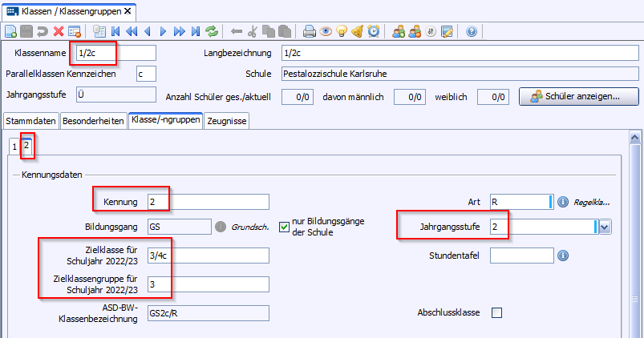Click the red X delete icon
644x338 pixels.
[x=59, y=32]
